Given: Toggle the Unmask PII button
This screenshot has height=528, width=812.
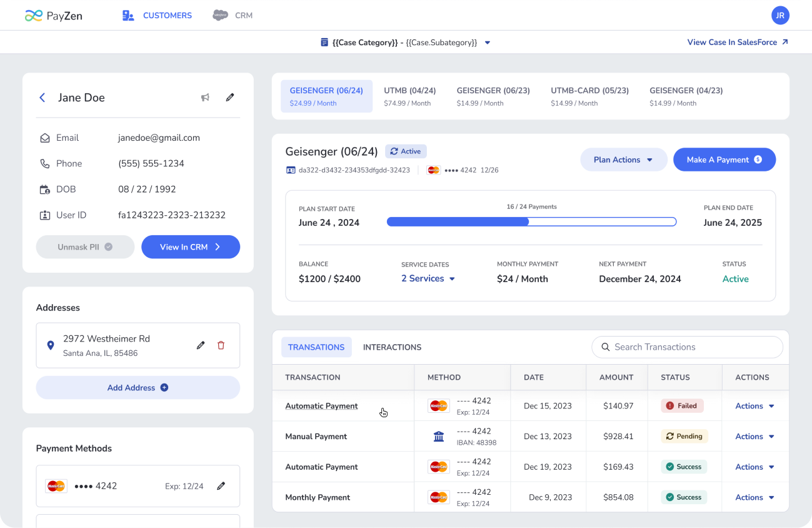Looking at the screenshot, I should (85, 247).
